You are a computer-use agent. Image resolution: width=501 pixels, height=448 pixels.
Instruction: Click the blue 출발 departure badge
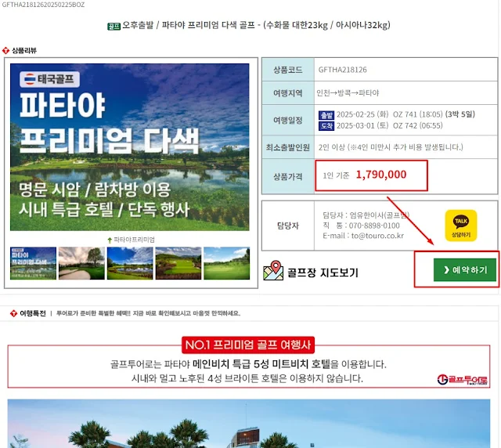[x=326, y=115]
